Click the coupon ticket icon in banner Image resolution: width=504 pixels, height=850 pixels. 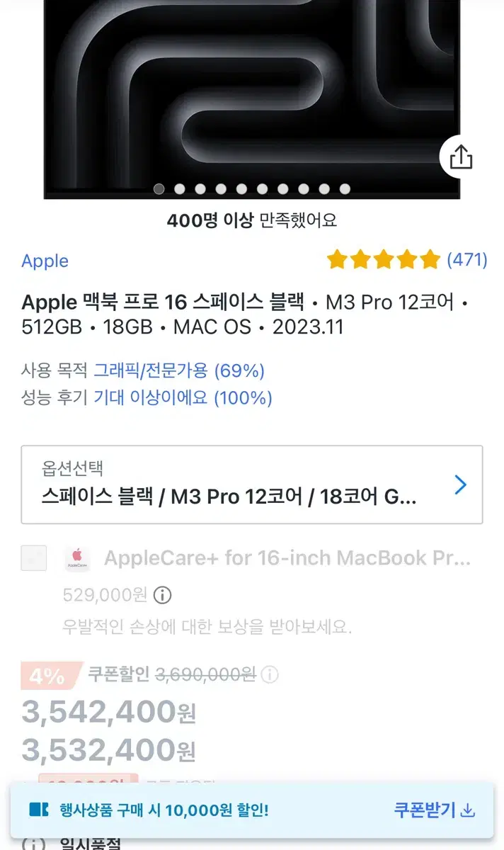(x=38, y=810)
